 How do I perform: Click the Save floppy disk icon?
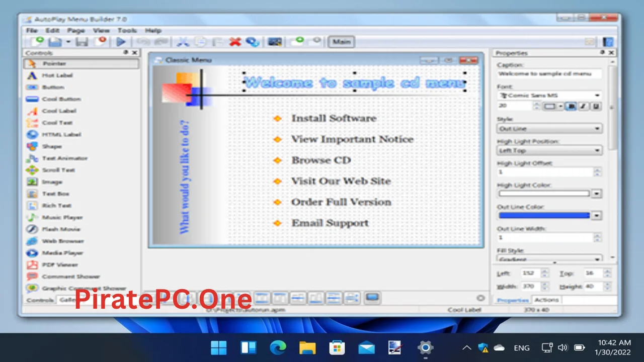point(83,42)
